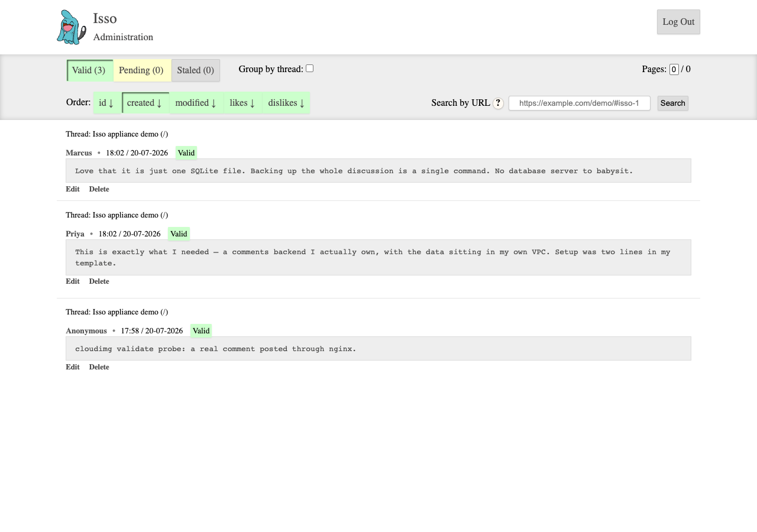Sort comments by likes
The height and width of the screenshot is (532, 757).
pyautogui.click(x=242, y=103)
